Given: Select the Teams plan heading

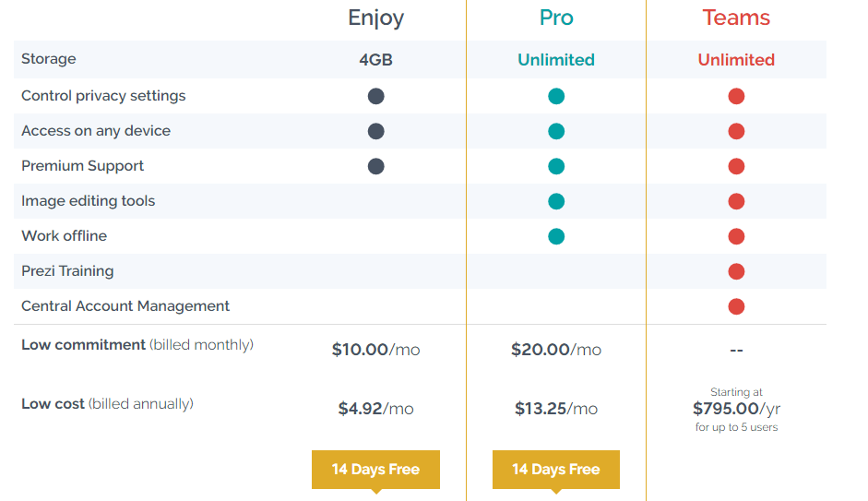Looking at the screenshot, I should [x=736, y=18].
